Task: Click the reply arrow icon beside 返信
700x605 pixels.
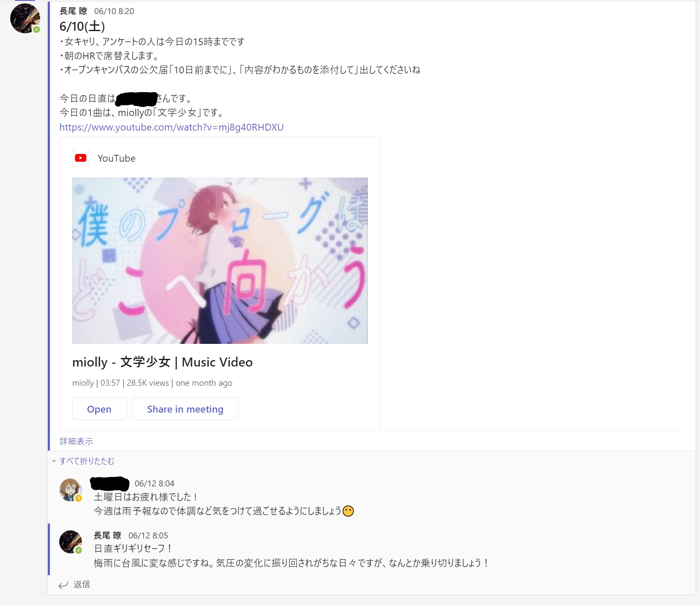Action: [x=64, y=585]
